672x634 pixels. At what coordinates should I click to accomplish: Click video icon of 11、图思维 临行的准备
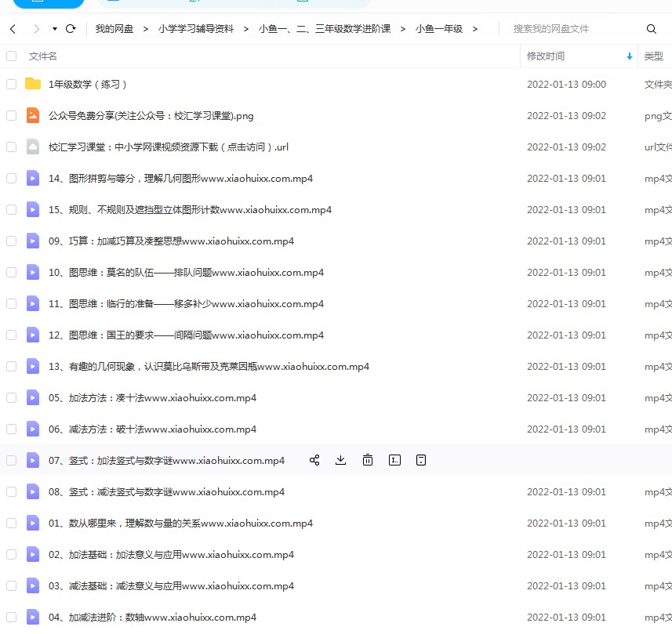click(x=33, y=303)
